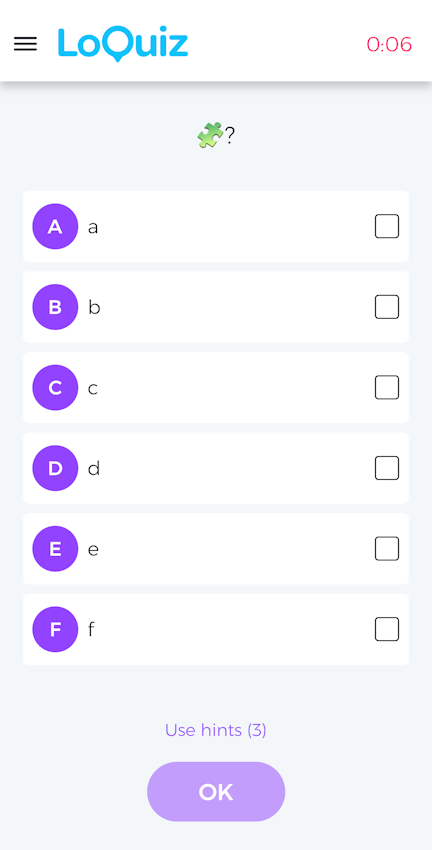This screenshot has height=850, width=432.
Task: Click the puzzle piece question icon
Action: tap(210, 135)
